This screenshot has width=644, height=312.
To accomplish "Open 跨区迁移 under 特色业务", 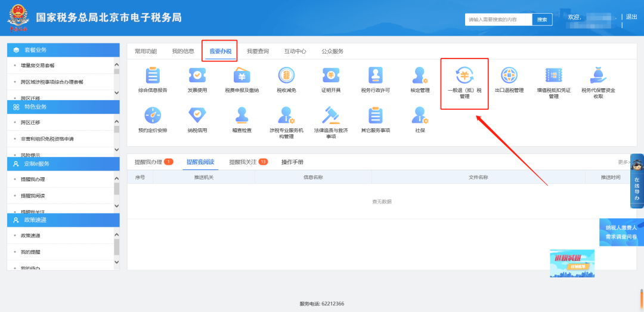I will 30,122.
